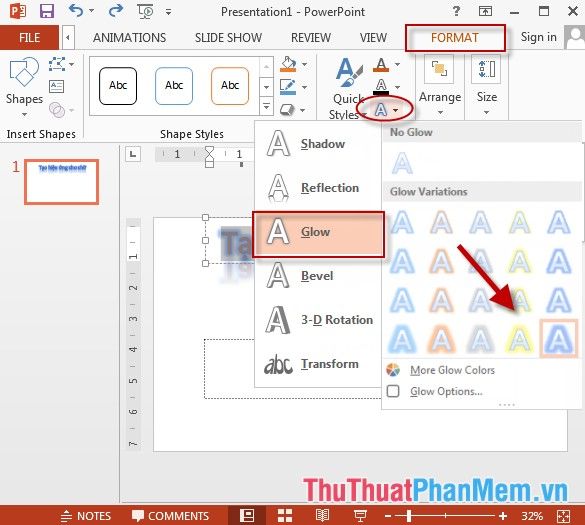585x525 pixels.
Task: Click the Text Outline letter A icon
Action: pos(381,87)
